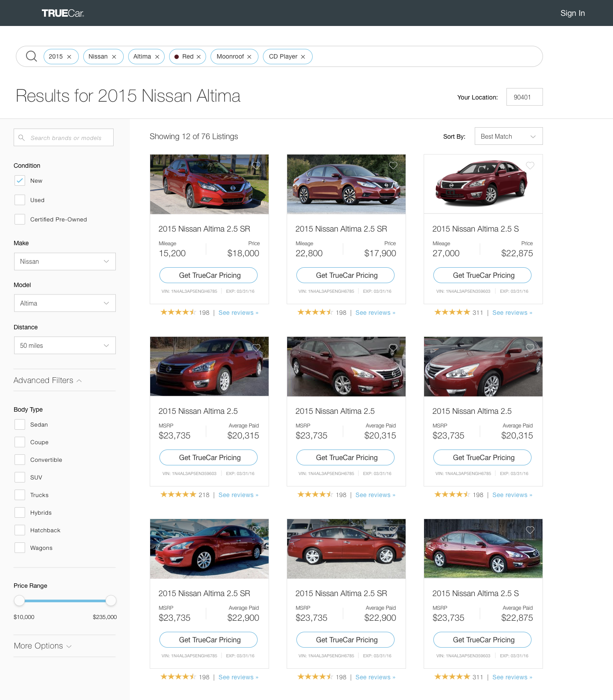
Task: Click the Your Location zip code field
Action: (524, 97)
